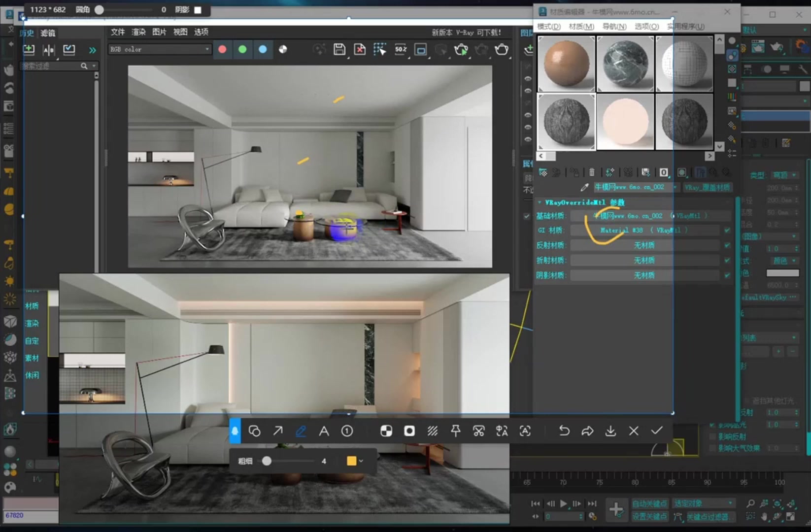Image resolution: width=811 pixels, height=532 pixels.
Task: Click the play button on the timeline
Action: tap(563, 503)
